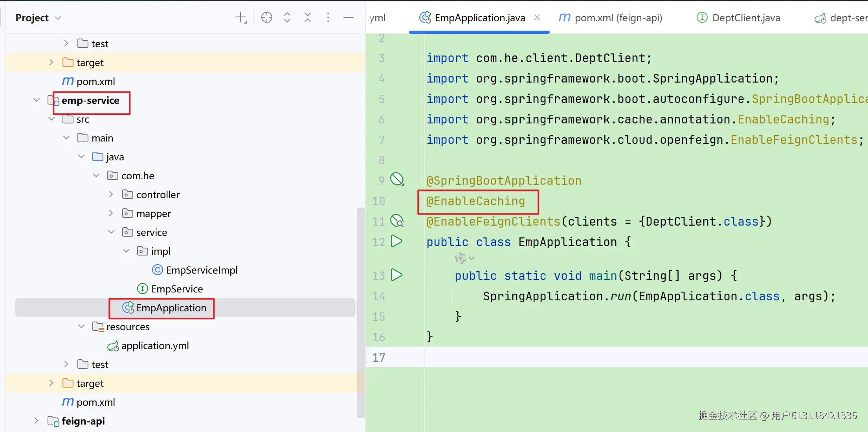868x432 pixels.
Task: Select application.yml under resources
Action: (155, 346)
